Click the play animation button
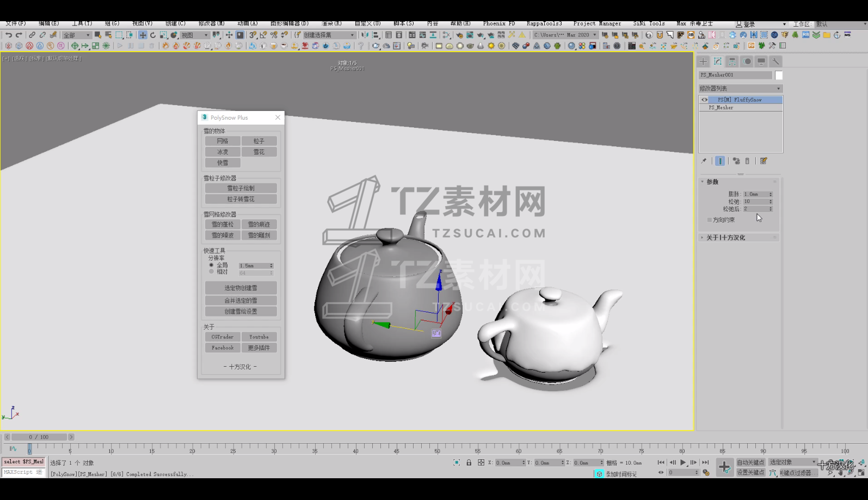This screenshot has height=500, width=868. (683, 462)
